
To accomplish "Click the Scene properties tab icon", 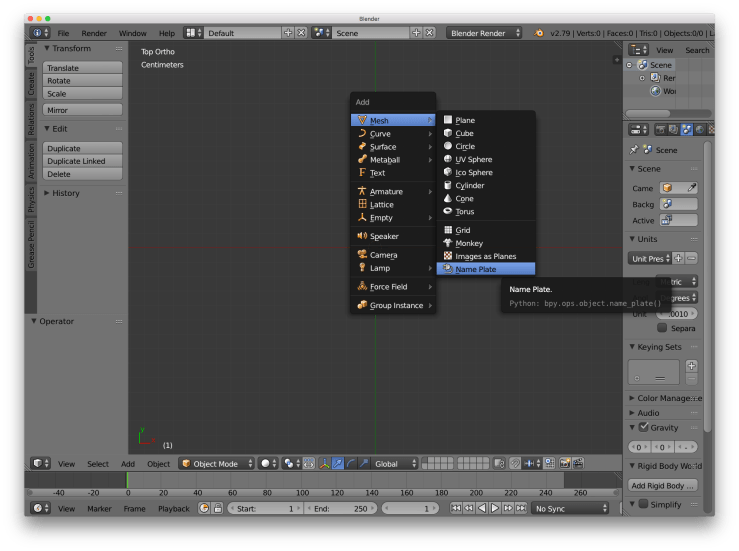I will coord(687,129).
